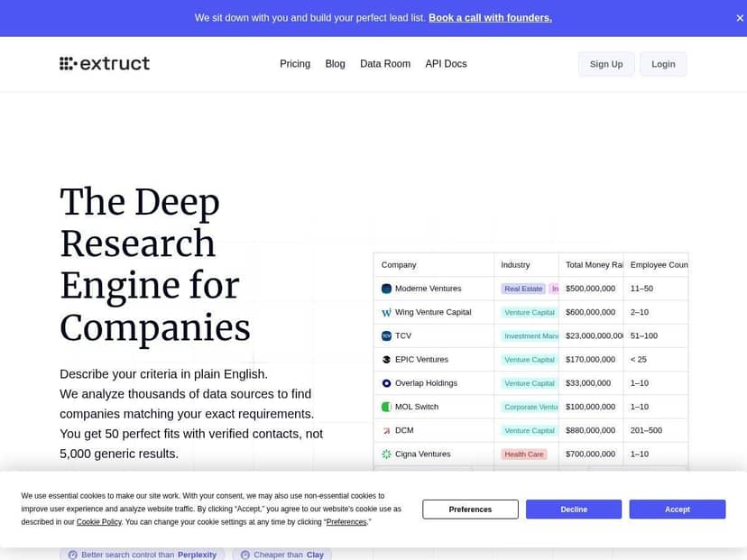Accept cookies in the consent banner
Viewport: 747px width, 560px height.
(677, 510)
